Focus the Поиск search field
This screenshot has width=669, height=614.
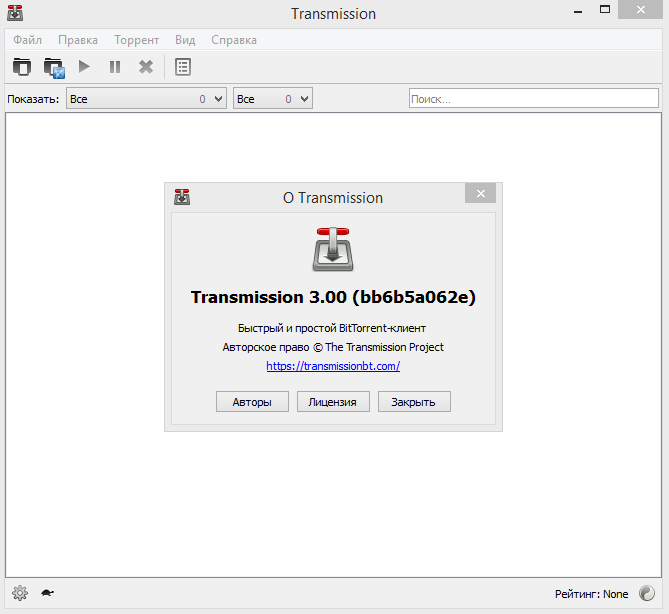coord(533,99)
